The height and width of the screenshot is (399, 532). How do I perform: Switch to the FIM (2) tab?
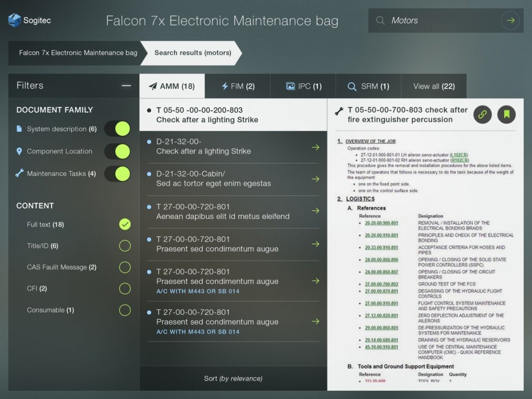click(238, 86)
